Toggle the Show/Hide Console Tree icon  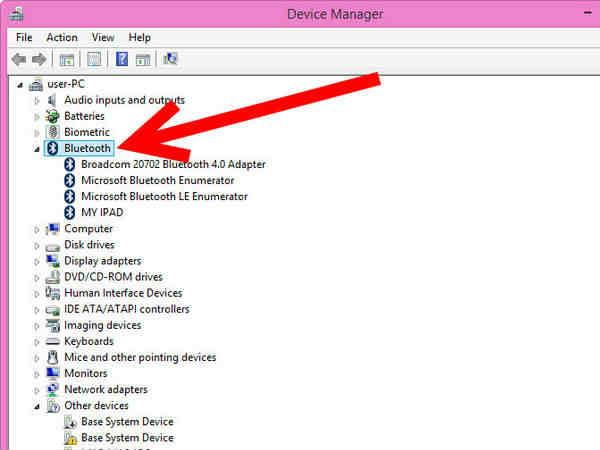tap(67, 60)
